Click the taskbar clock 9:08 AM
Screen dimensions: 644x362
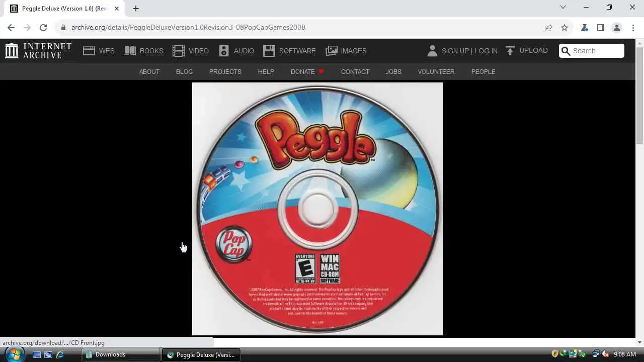click(625, 354)
